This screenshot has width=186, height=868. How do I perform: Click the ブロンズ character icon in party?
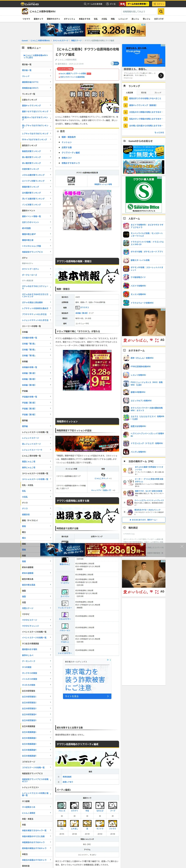click(x=61, y=806)
